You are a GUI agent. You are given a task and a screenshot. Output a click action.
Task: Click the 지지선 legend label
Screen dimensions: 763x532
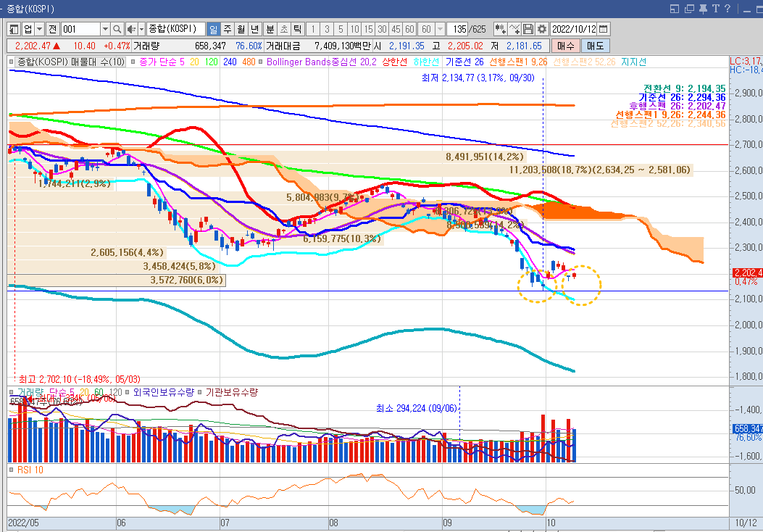click(x=633, y=62)
